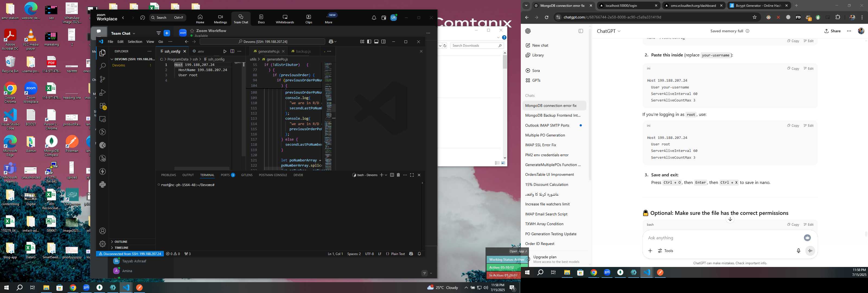Open the Accounts icon in VS Code
This screenshot has height=293, width=868.
[x=103, y=231]
